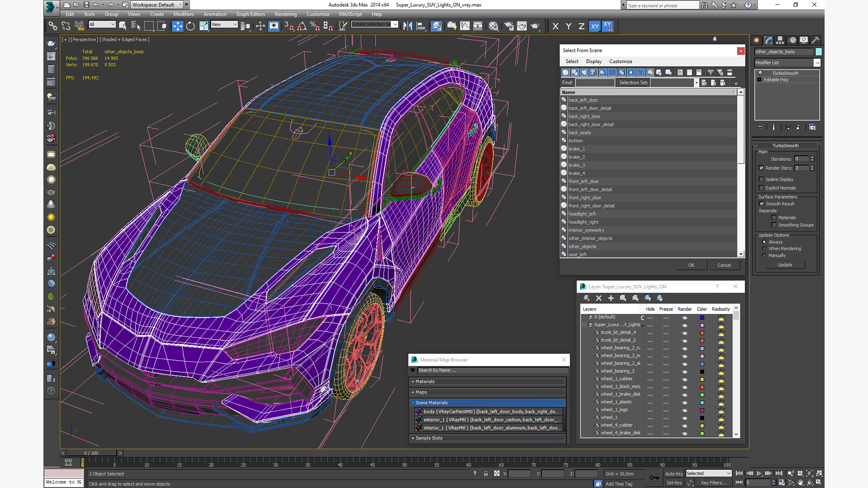
Task: Toggle Smooth Result checkbox
Action: pos(761,204)
